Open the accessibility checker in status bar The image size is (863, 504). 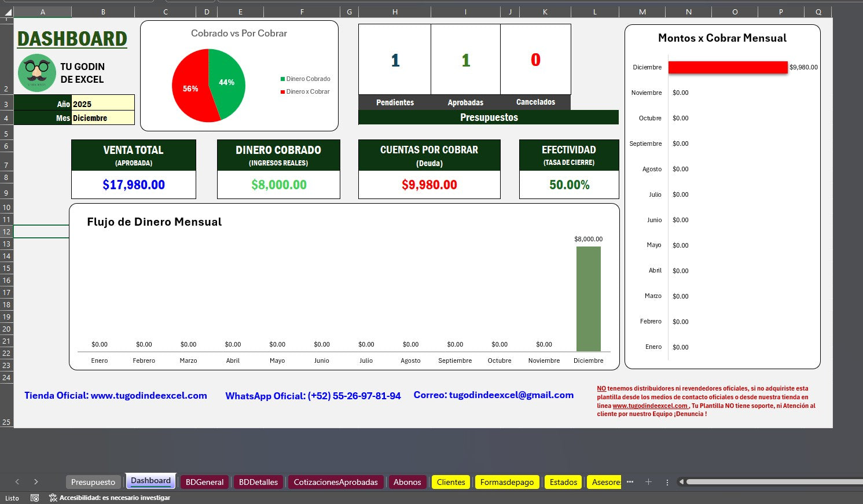pos(110,498)
